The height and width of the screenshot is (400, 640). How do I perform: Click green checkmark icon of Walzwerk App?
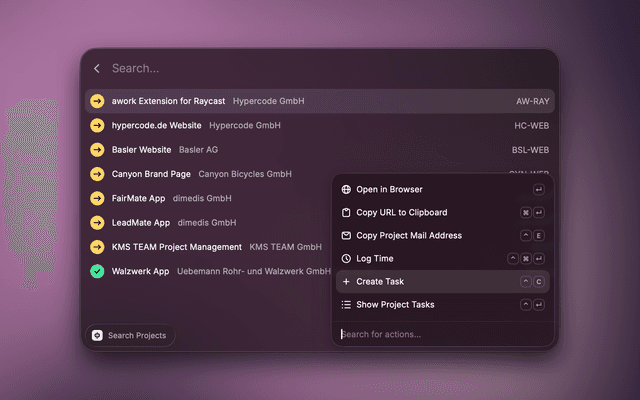coord(97,271)
